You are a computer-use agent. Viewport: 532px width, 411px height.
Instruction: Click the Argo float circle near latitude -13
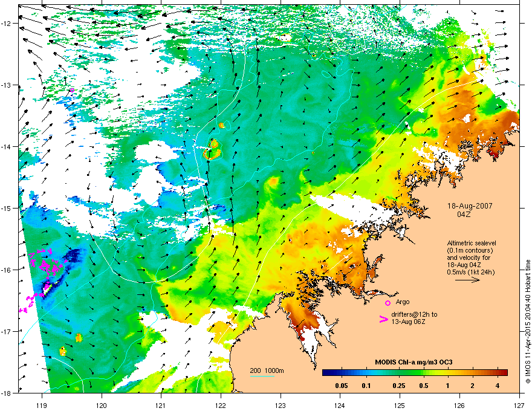point(72,90)
